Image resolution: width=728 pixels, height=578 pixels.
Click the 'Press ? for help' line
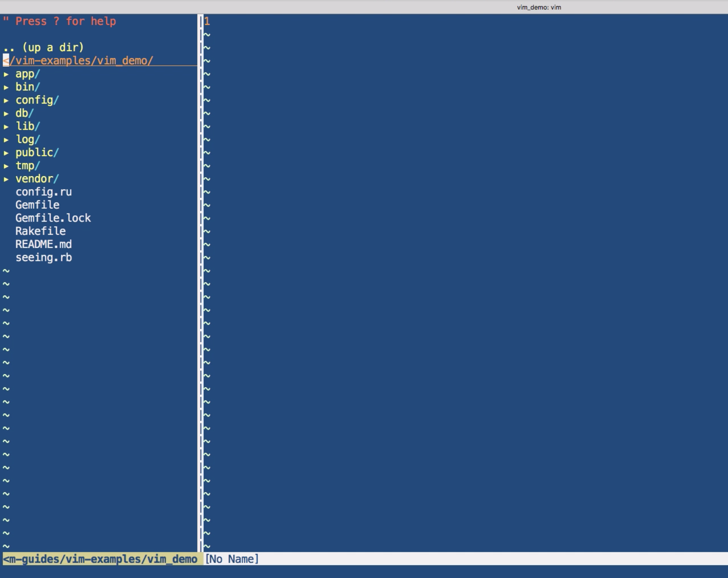(60, 21)
